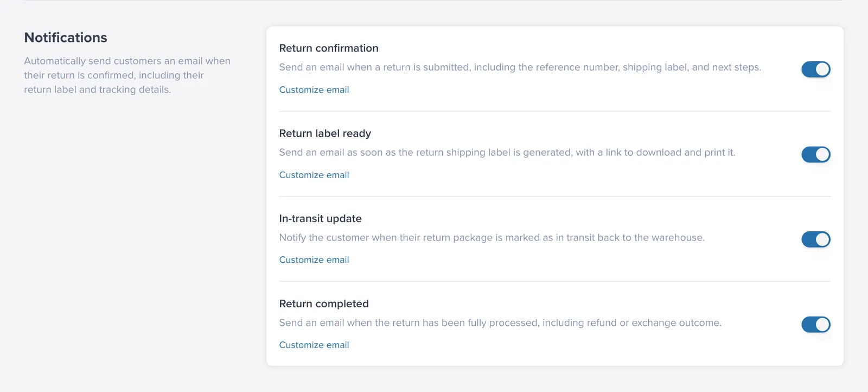Click the Return confirmation title

pos(329,48)
